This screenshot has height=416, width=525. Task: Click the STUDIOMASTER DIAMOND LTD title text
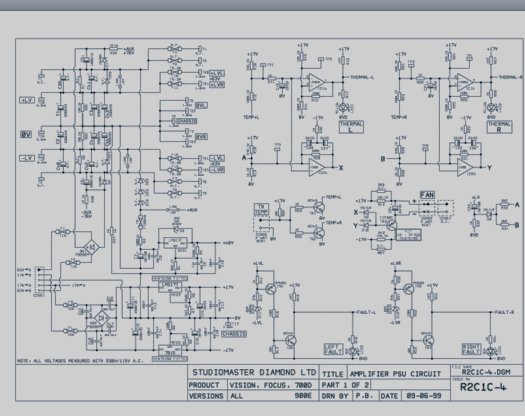[x=254, y=372]
